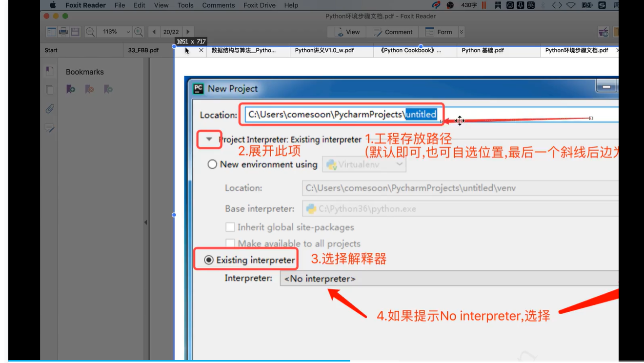
Task: Open the Comments sidebar panel icon
Action: [49, 128]
